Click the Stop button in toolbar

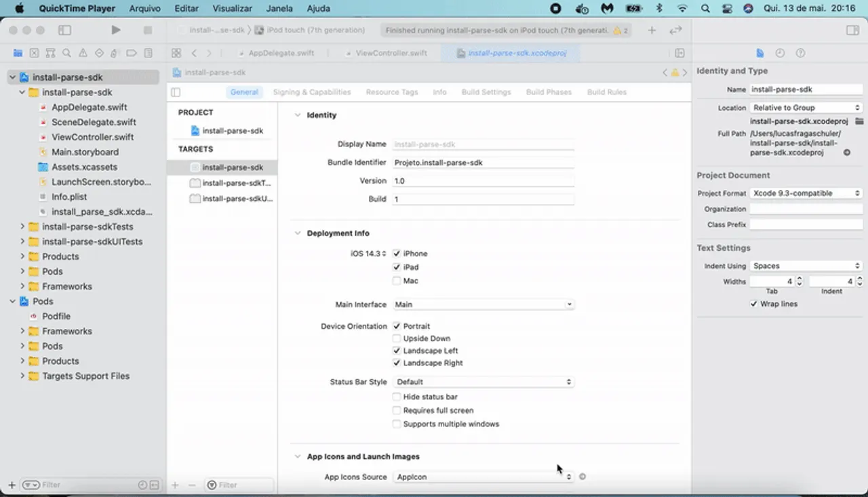click(x=148, y=30)
